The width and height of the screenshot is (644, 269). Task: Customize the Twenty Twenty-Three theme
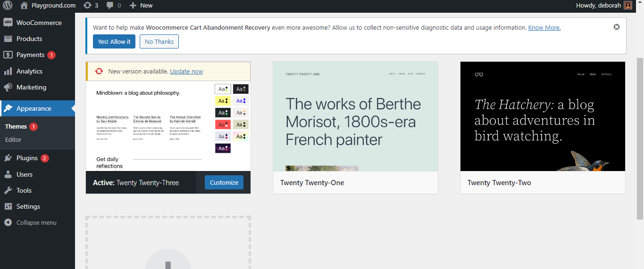pyautogui.click(x=224, y=182)
